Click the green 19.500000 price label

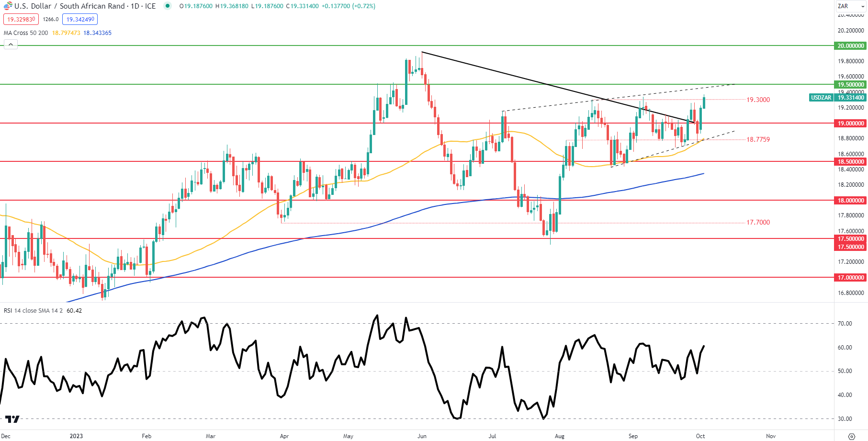click(850, 85)
